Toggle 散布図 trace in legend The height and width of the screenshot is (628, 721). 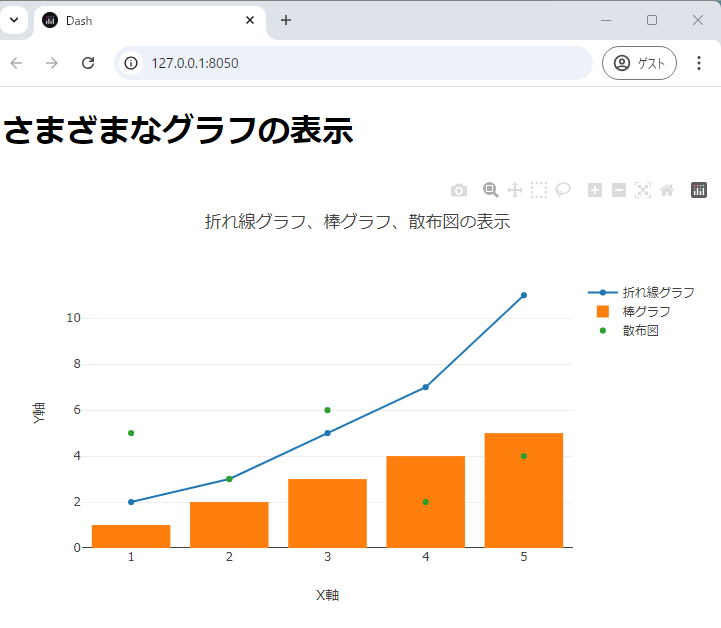(628, 331)
